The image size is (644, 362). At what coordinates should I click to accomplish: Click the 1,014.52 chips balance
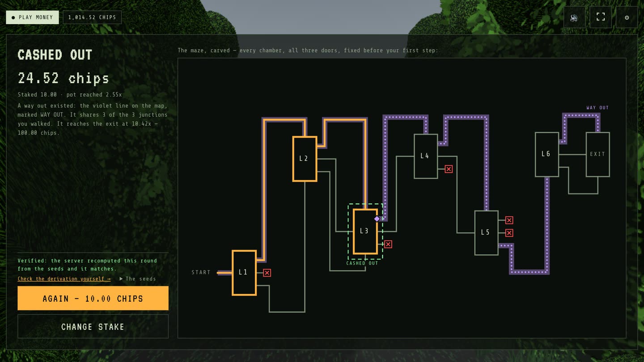point(92,17)
